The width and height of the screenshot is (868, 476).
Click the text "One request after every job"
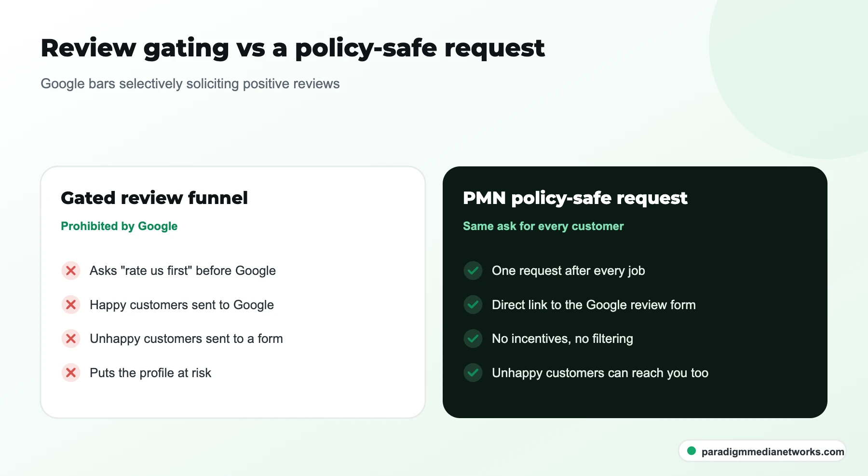point(569,271)
